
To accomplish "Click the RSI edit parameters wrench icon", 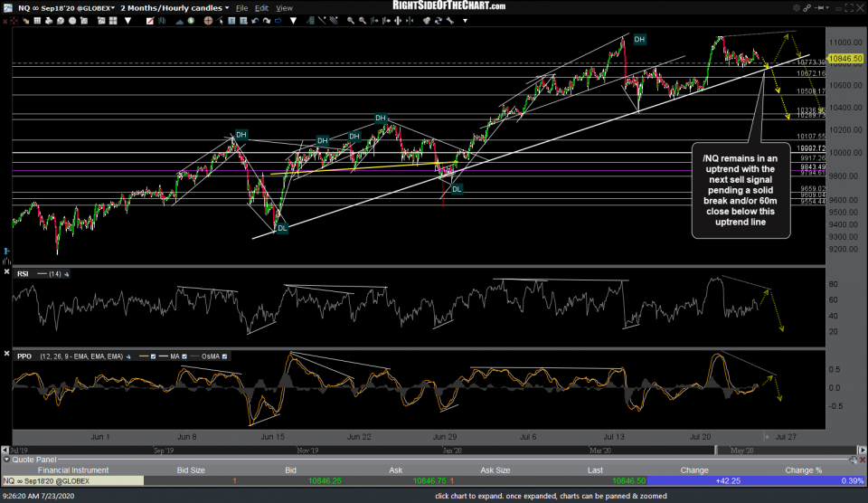I will [66, 274].
